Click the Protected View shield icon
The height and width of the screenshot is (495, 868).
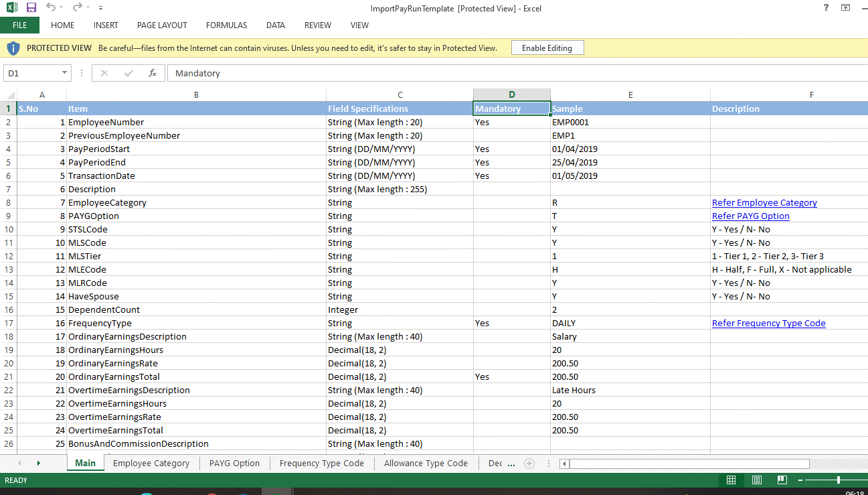click(x=13, y=48)
